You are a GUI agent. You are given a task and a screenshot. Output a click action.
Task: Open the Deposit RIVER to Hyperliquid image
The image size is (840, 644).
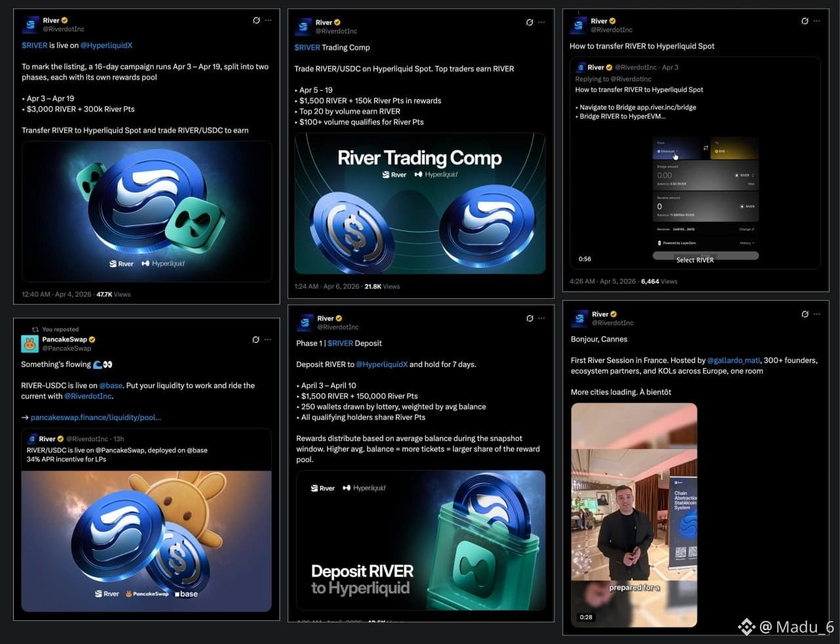421,540
